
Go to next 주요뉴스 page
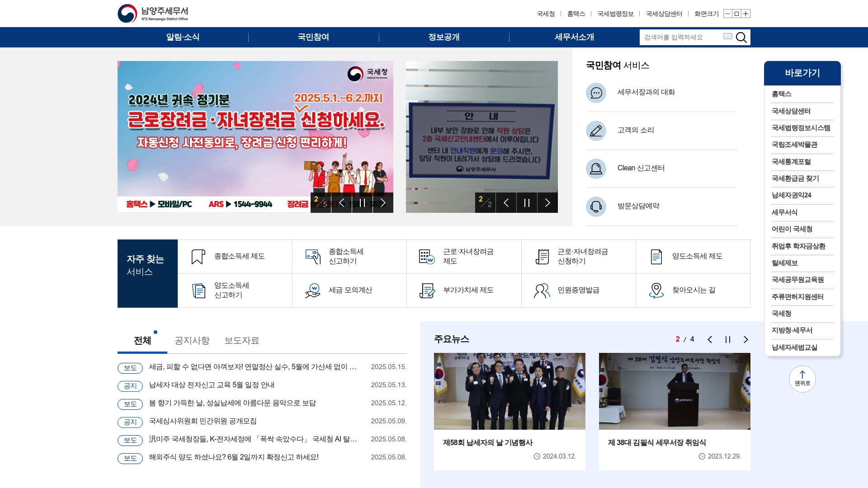pyautogui.click(x=746, y=339)
